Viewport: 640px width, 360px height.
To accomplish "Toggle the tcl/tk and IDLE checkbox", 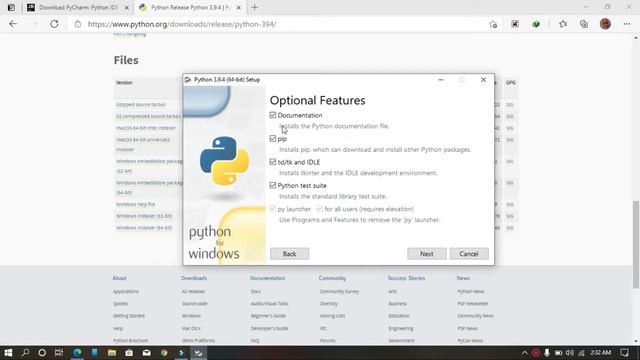I will (273, 162).
